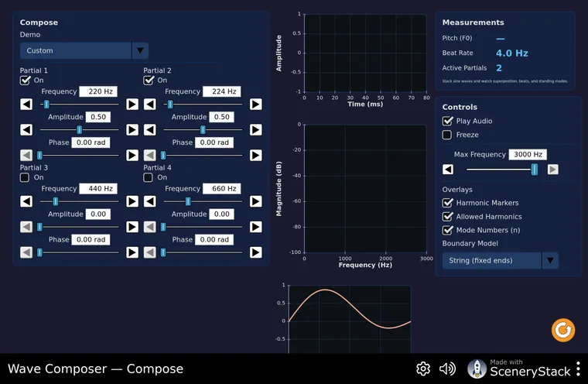Increase Partial 4 amplitude with right arrow
Image resolution: width=588 pixels, height=384 pixels.
(256, 227)
